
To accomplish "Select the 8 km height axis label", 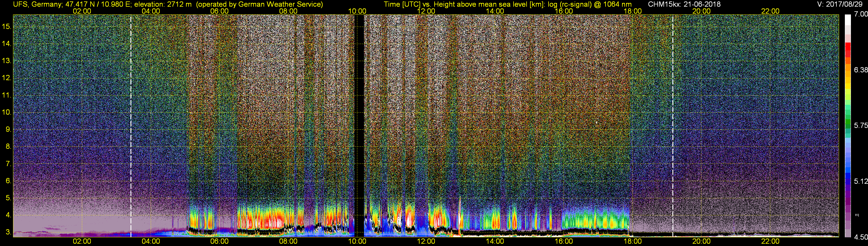I will (8, 147).
